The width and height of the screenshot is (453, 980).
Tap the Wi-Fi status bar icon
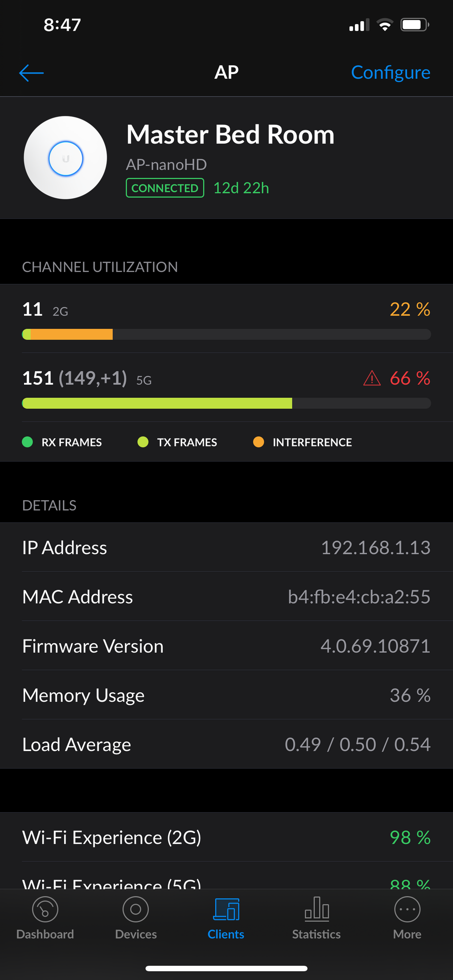[x=385, y=25]
